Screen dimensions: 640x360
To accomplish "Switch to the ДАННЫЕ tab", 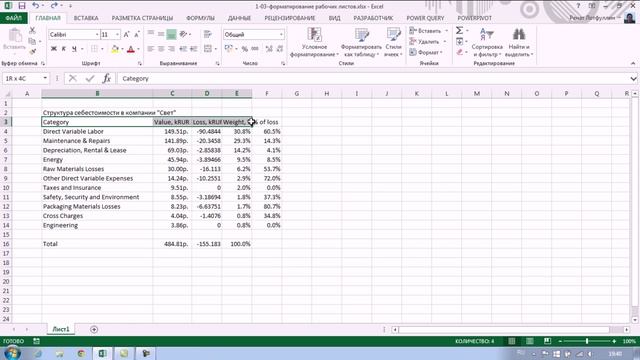I will click(x=239, y=18).
